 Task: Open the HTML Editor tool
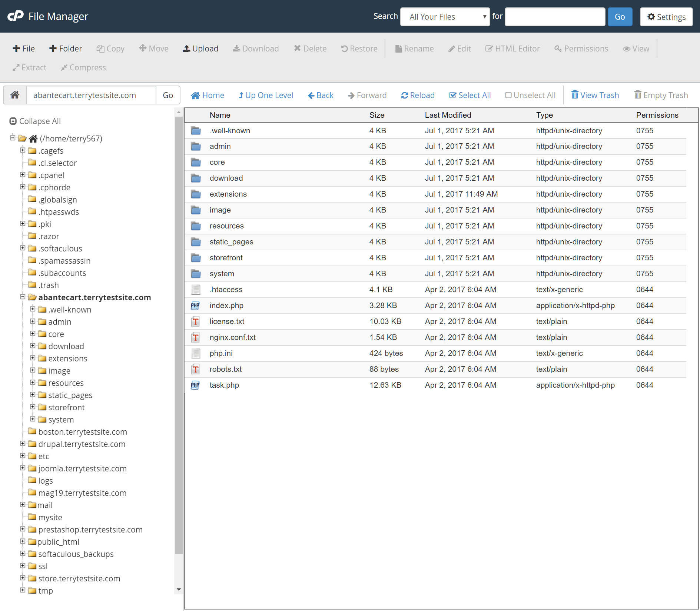pos(512,49)
